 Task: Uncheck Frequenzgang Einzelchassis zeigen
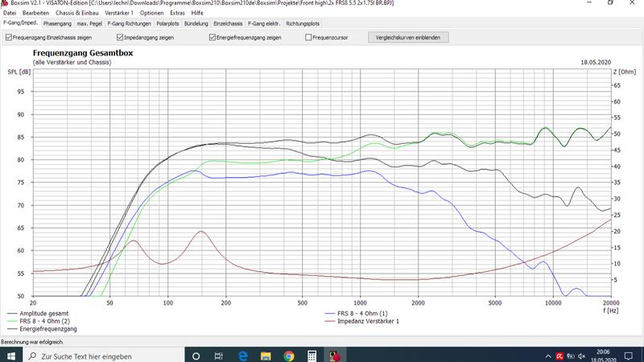tap(8, 37)
